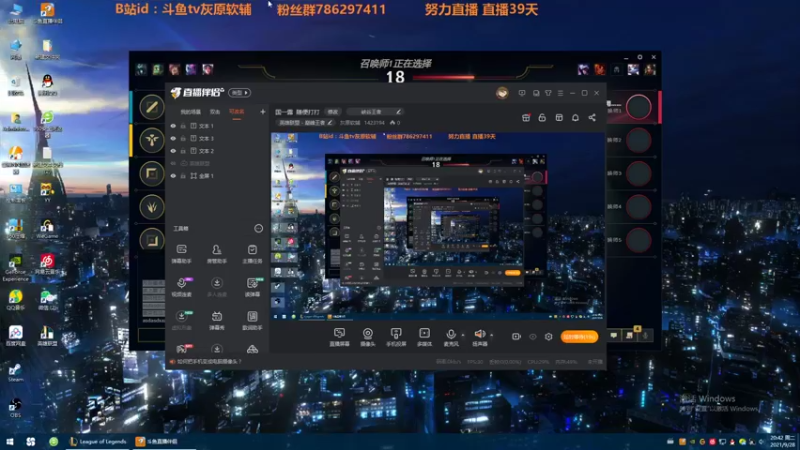800x450 pixels.
Task: Toggle the lock on 文本 3
Action: (183, 138)
